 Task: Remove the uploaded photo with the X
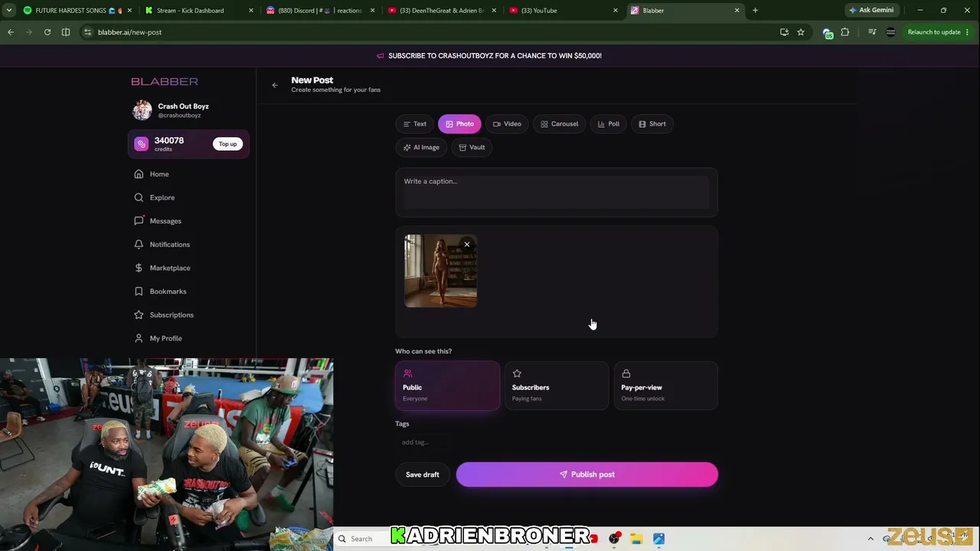coord(466,245)
